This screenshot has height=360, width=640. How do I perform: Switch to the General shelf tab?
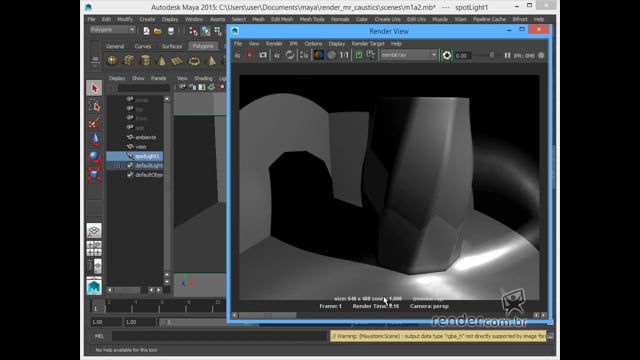click(x=115, y=46)
